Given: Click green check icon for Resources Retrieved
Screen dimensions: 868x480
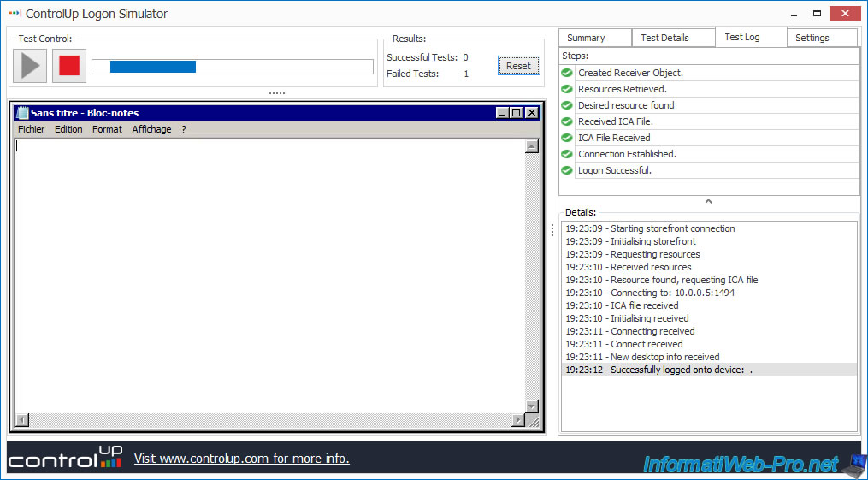Looking at the screenshot, I should [x=567, y=89].
